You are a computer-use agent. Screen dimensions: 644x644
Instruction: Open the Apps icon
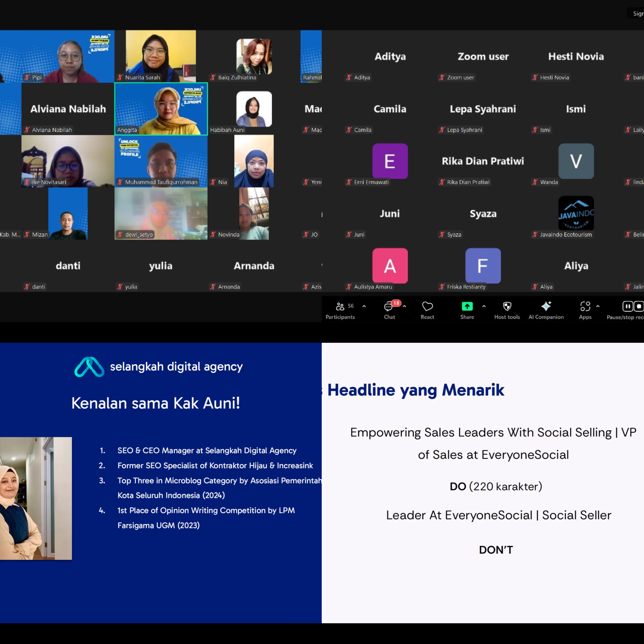click(x=585, y=306)
